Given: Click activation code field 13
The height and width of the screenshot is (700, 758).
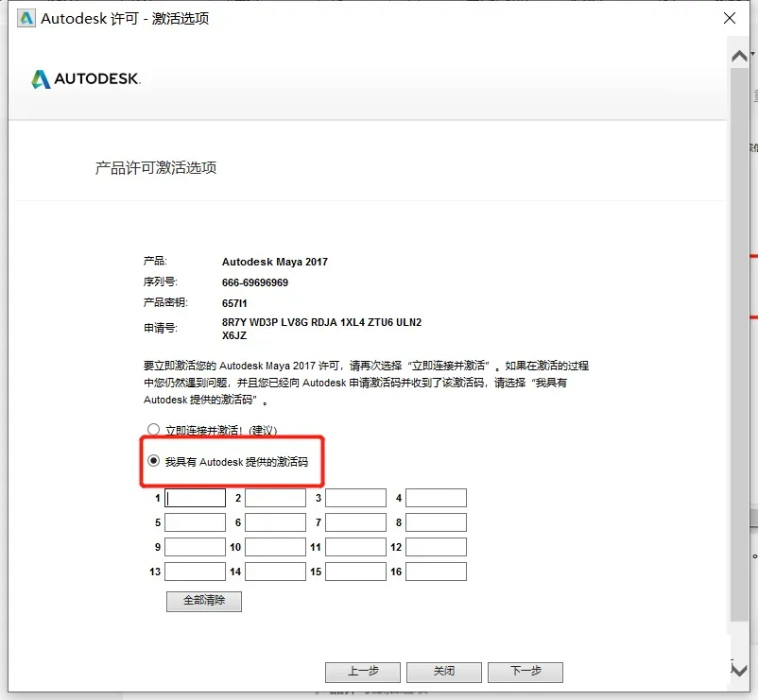Looking at the screenshot, I should [196, 572].
